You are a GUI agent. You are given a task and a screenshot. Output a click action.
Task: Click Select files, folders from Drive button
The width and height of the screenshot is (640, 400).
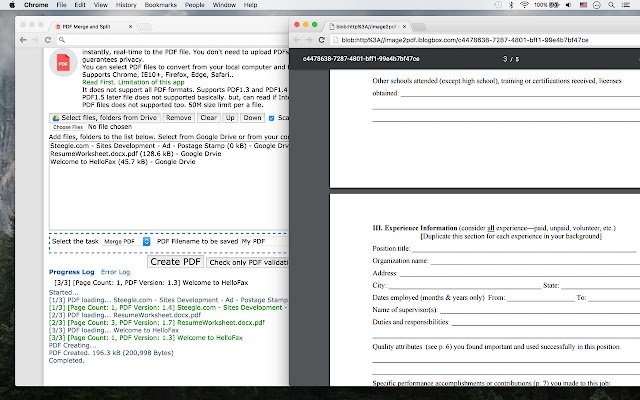pyautogui.click(x=105, y=118)
